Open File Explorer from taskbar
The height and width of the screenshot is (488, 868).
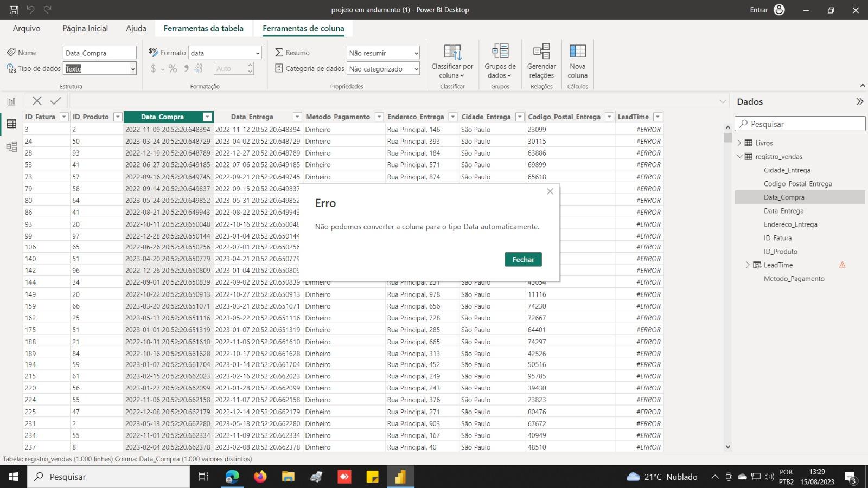288,477
